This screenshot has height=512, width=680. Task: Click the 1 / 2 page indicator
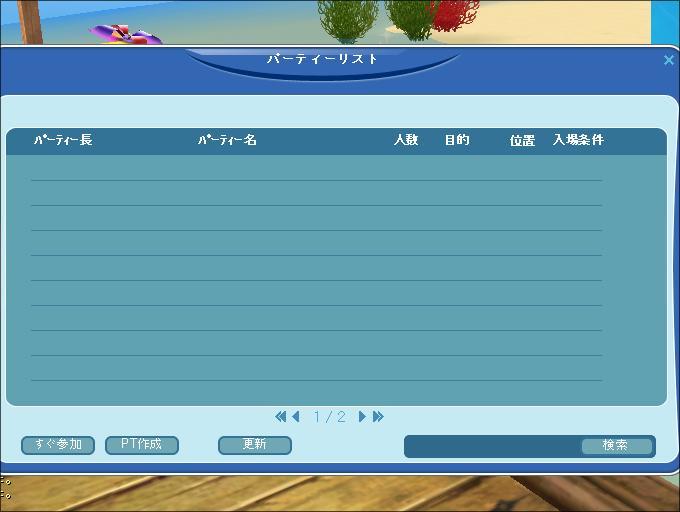[x=329, y=417]
